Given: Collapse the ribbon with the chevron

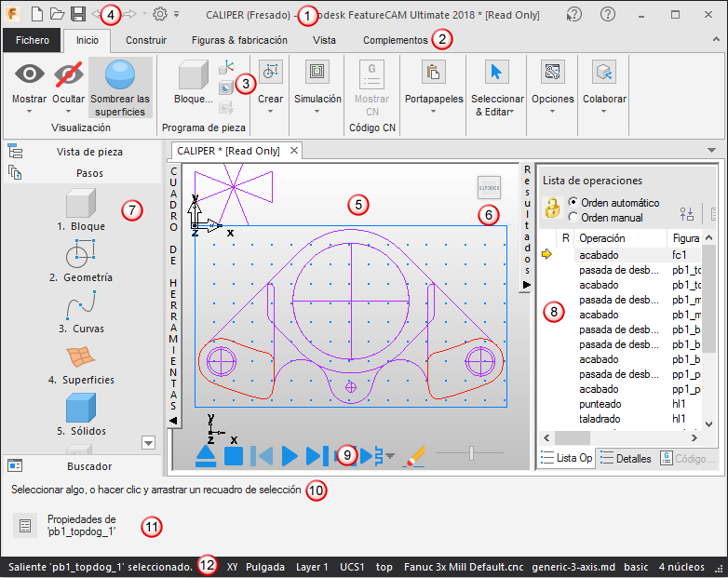Looking at the screenshot, I should pos(716,39).
